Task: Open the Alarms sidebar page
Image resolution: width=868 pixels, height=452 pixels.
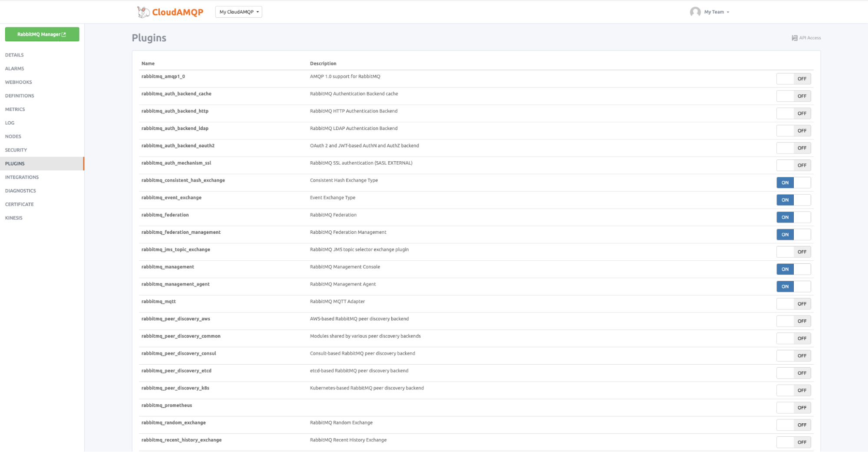Action: tap(15, 69)
